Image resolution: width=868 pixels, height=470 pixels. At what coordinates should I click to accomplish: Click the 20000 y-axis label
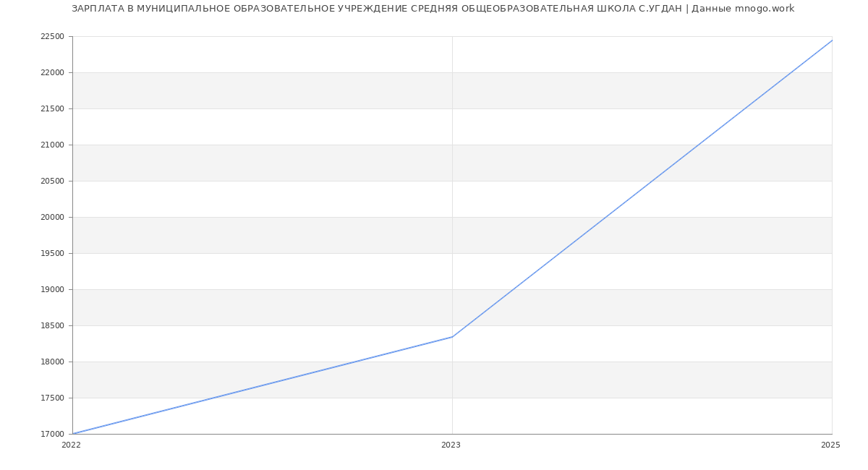(52, 217)
